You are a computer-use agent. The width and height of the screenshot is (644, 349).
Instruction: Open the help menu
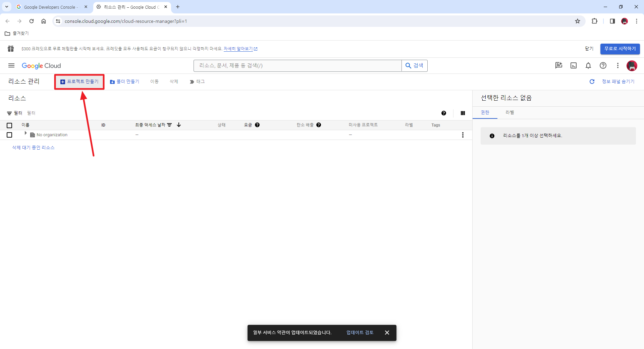point(603,65)
